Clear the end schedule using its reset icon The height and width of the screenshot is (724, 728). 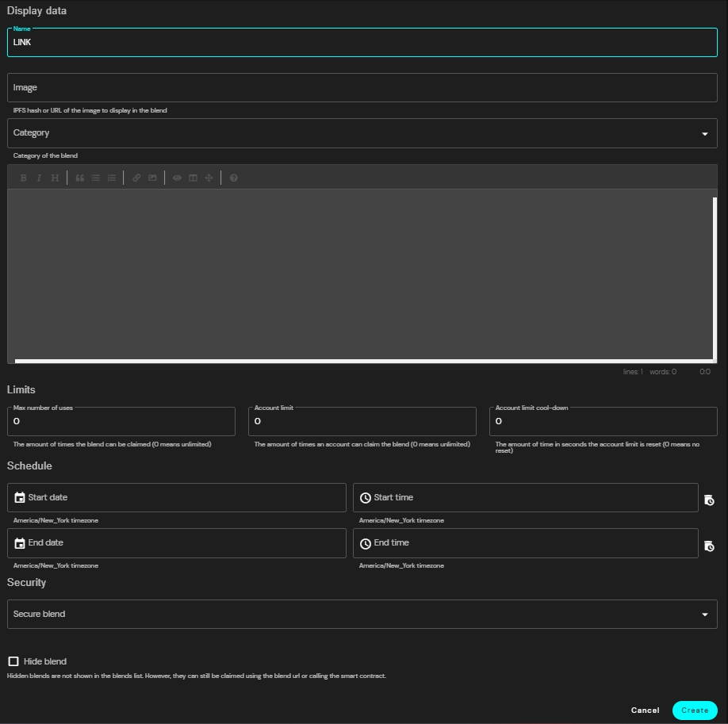[709, 546]
